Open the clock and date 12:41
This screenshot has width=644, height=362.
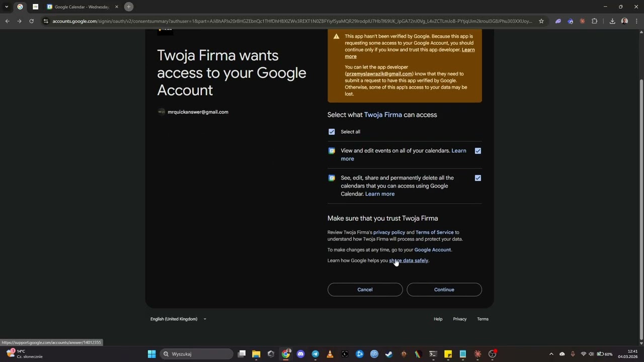click(628, 354)
